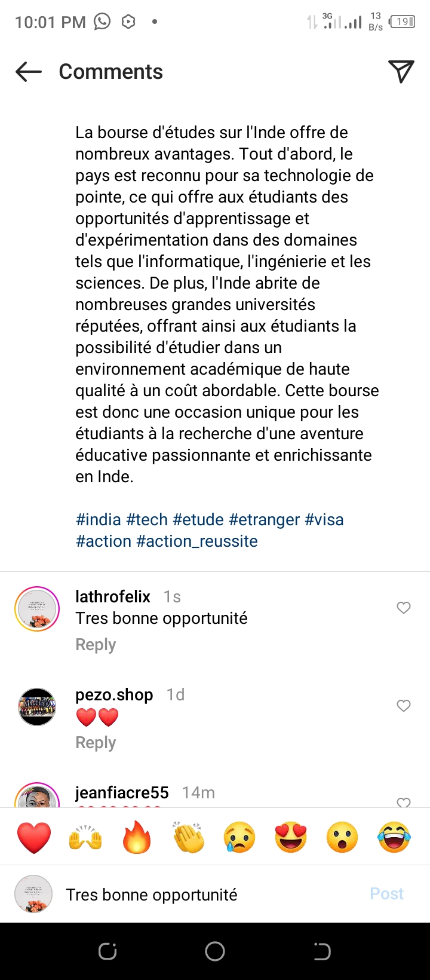Reply to lathrofelix's comment
This screenshot has width=430, height=980.
tap(96, 645)
